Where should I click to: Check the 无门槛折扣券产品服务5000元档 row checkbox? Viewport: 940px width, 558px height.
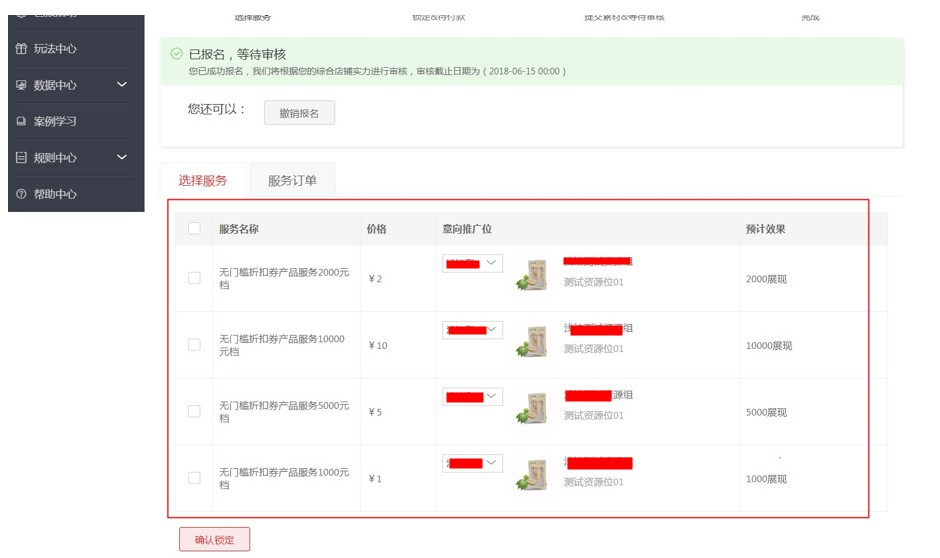(x=194, y=411)
